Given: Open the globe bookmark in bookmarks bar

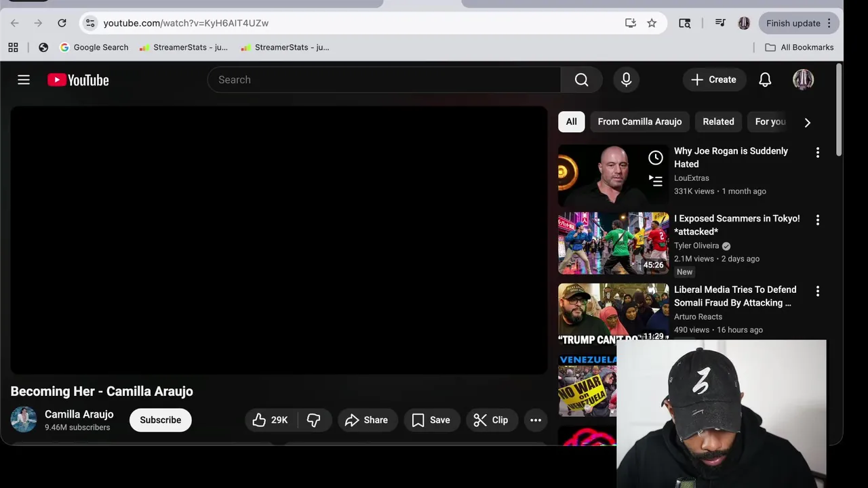Looking at the screenshot, I should 43,47.
